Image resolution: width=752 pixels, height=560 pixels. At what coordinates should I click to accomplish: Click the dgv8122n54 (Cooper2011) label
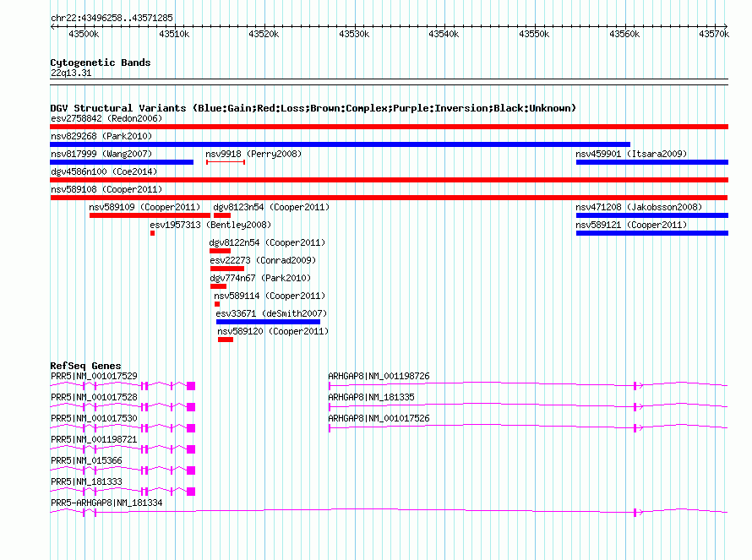tap(267, 242)
